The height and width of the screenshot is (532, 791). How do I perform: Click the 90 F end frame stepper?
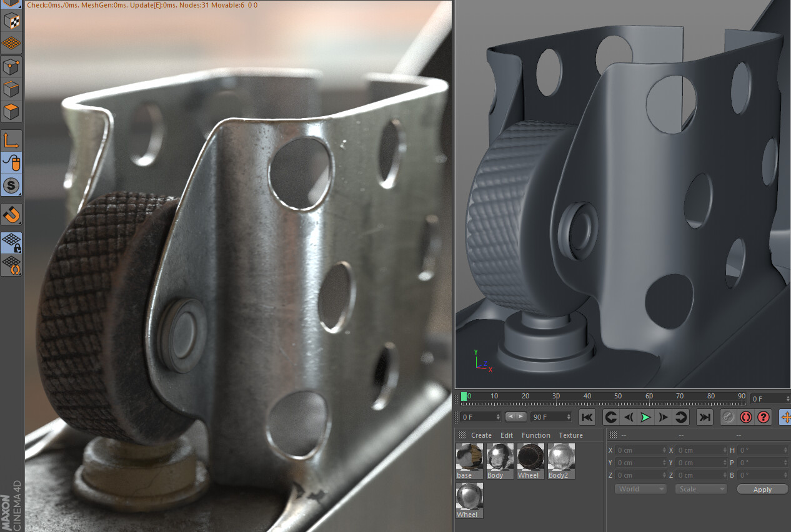[x=552, y=416]
